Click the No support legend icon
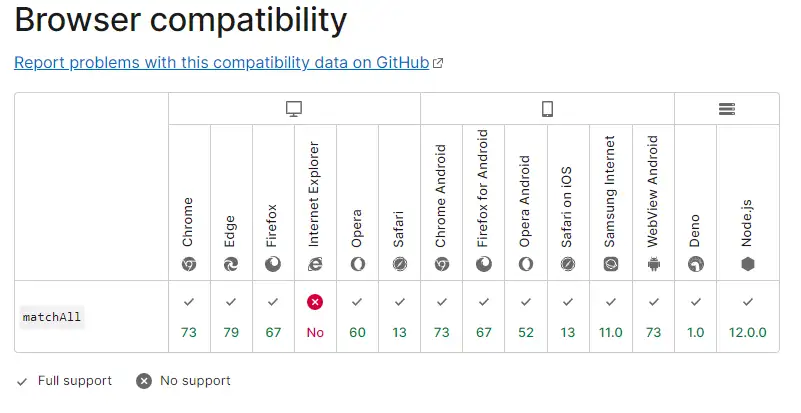This screenshot has height=413, width=801. pyautogui.click(x=144, y=380)
